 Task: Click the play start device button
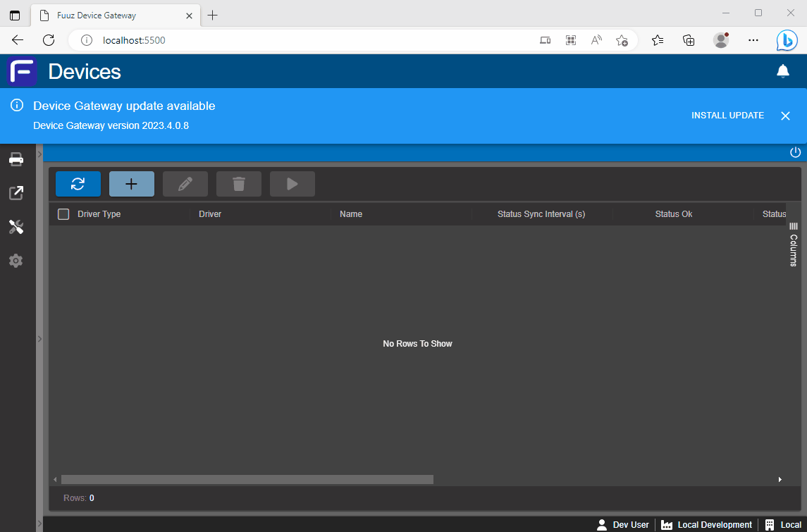point(292,184)
